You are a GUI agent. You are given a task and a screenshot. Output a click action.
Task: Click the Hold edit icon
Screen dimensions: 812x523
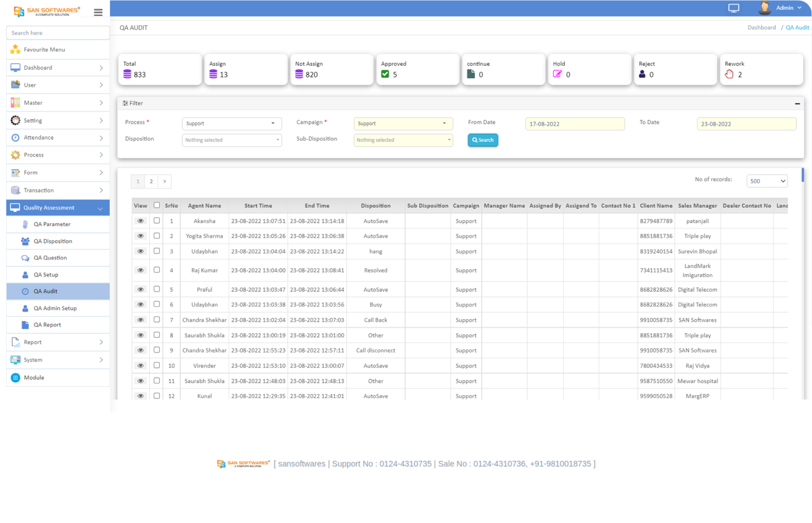coord(557,74)
